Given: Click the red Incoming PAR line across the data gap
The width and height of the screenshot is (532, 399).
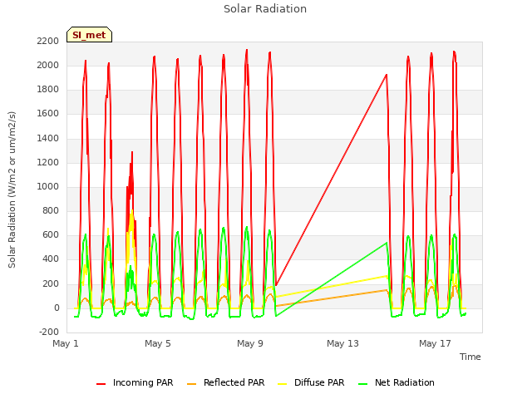Looking at the screenshot, I should 331,180.
